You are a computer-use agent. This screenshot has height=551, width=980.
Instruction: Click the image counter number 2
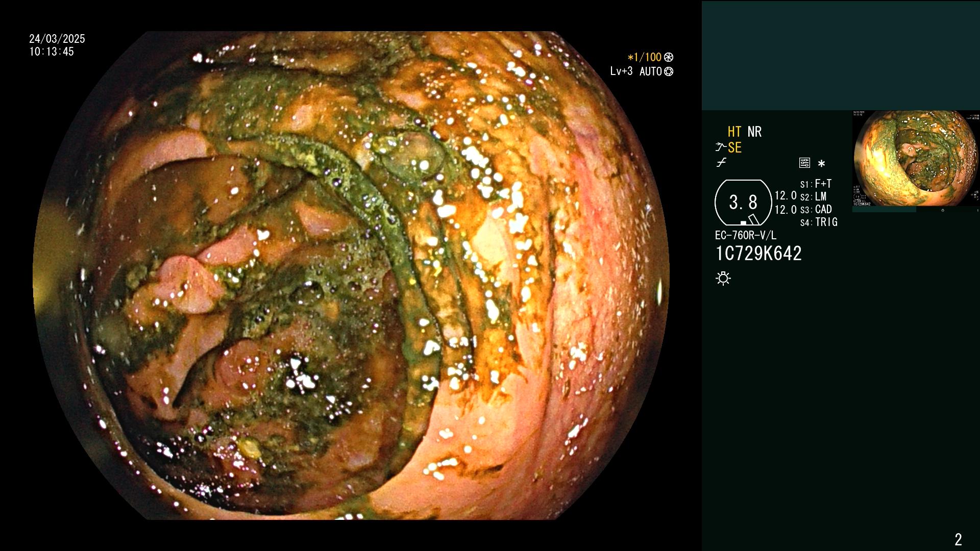click(x=958, y=539)
